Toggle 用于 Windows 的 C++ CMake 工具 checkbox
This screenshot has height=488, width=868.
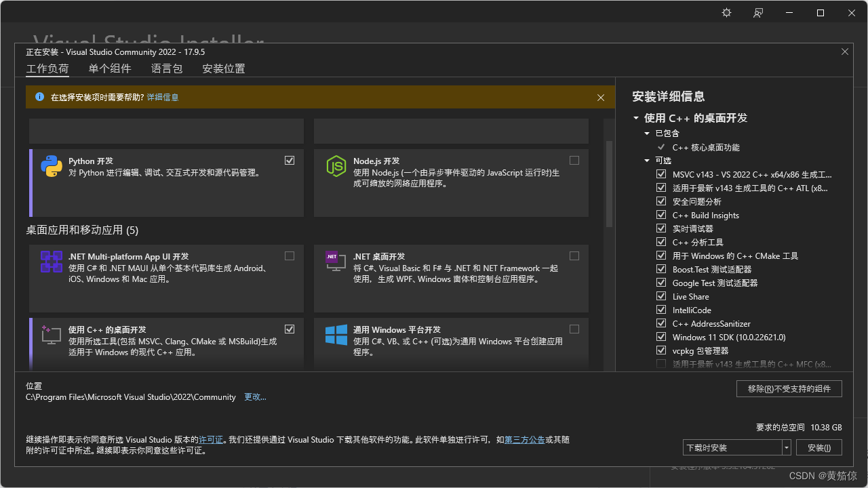click(x=661, y=256)
